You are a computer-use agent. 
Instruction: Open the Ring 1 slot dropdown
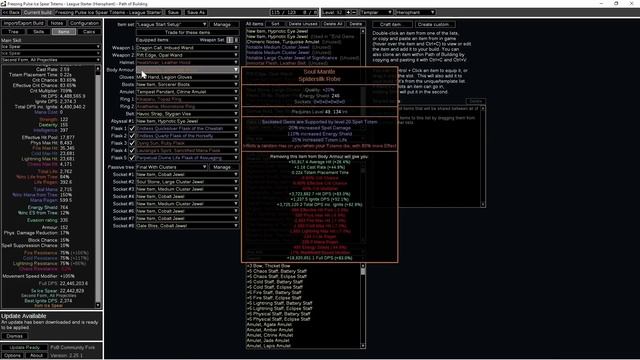pyautogui.click(x=187, y=99)
